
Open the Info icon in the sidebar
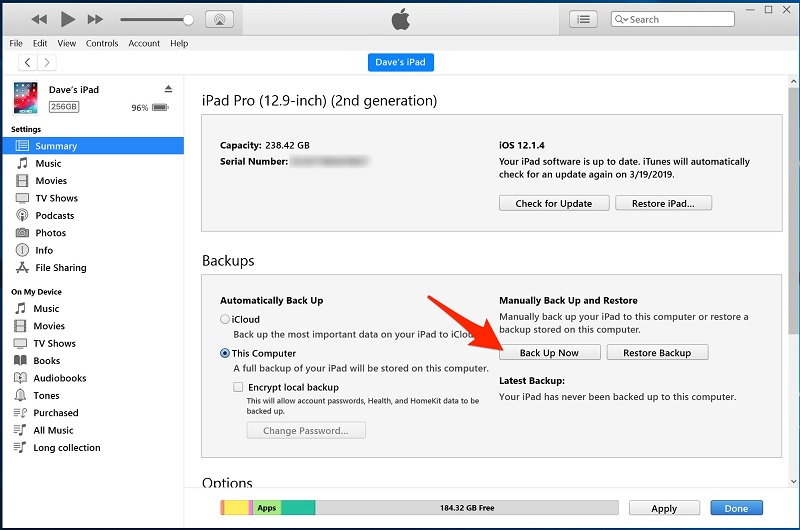tap(22, 250)
